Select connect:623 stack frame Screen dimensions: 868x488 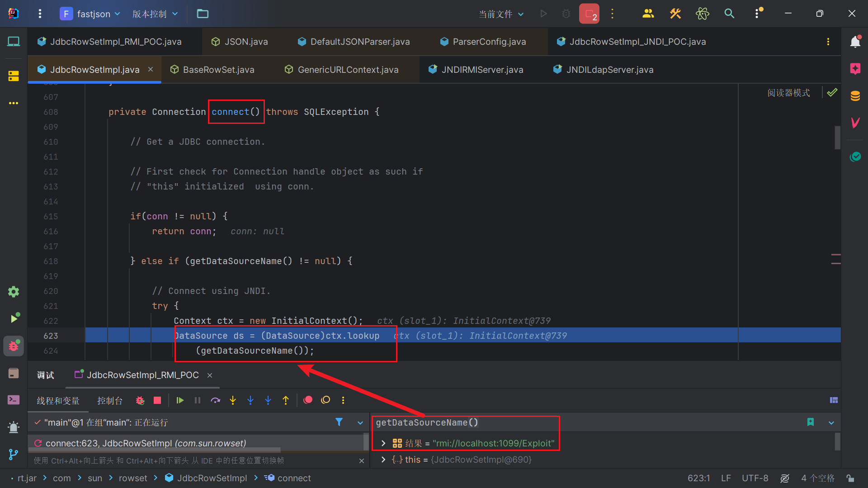(x=195, y=443)
